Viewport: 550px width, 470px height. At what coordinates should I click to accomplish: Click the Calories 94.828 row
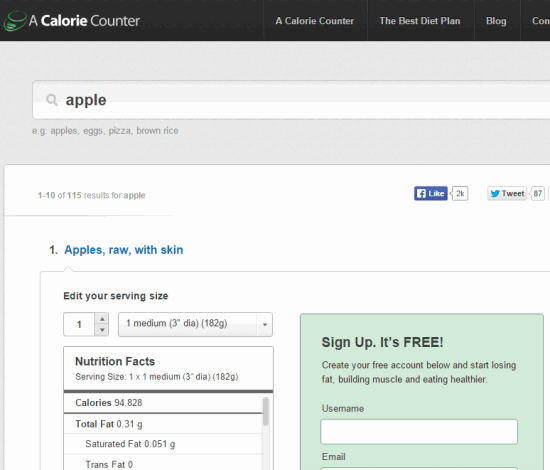click(x=163, y=403)
